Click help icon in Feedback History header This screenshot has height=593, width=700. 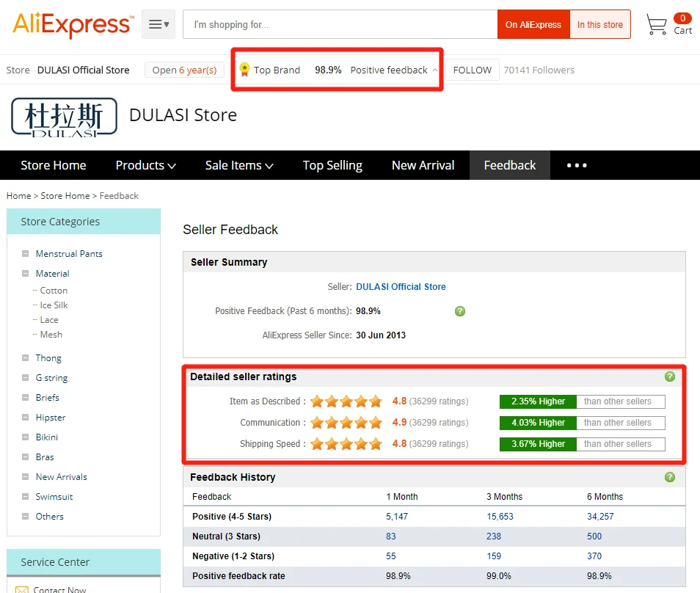[x=670, y=477]
